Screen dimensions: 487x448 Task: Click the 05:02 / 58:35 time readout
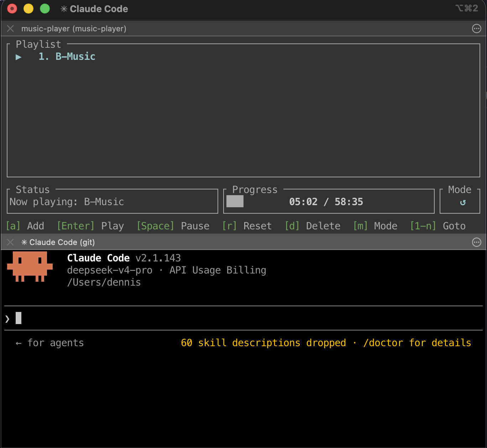point(326,202)
